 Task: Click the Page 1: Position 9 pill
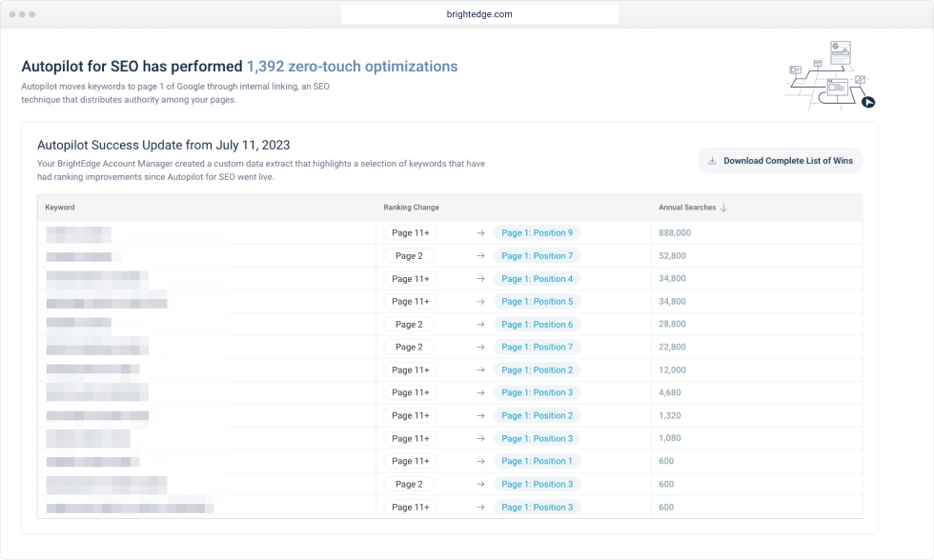click(x=537, y=233)
